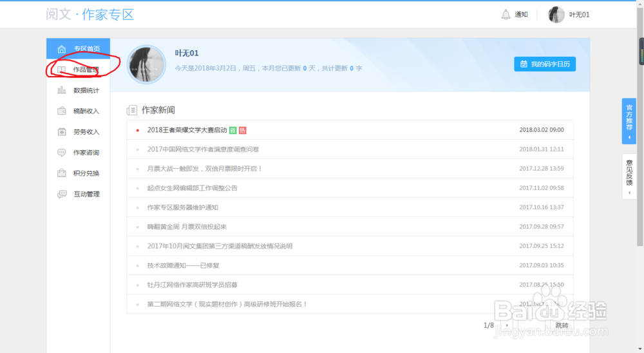This screenshot has width=644, height=353.
Task: Click the 1/8 page indicator
Action: tap(488, 325)
